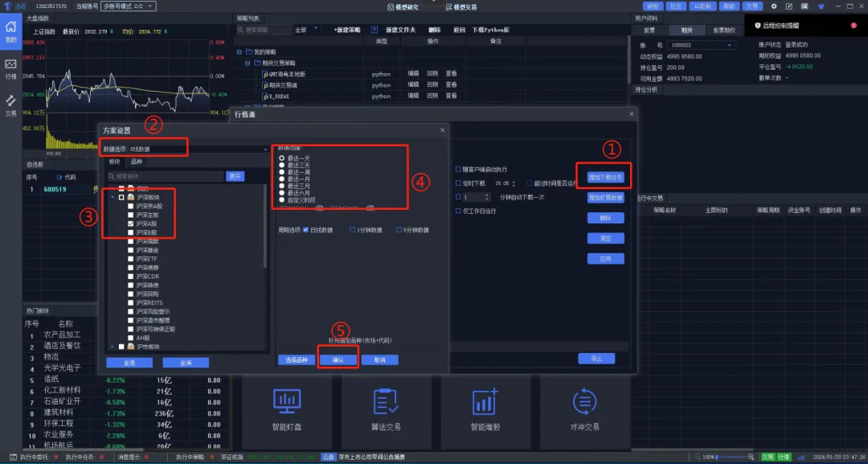Image resolution: width=868 pixels, height=464 pixels.
Task: Check the 沪深京A股 checkbox
Action: 131,206
